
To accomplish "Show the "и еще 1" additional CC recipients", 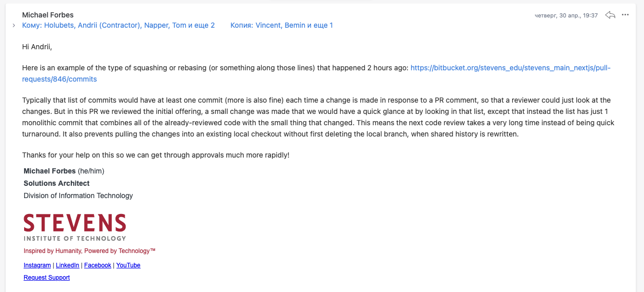I will click(320, 25).
